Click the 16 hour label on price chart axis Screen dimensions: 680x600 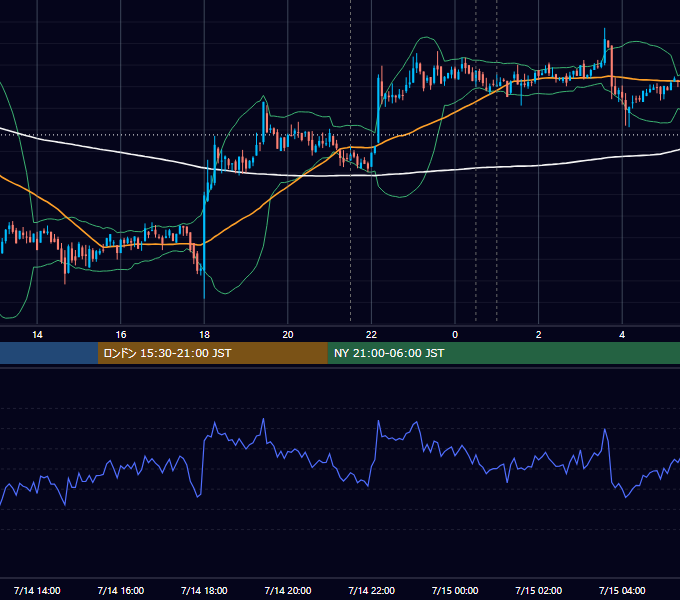(121, 335)
